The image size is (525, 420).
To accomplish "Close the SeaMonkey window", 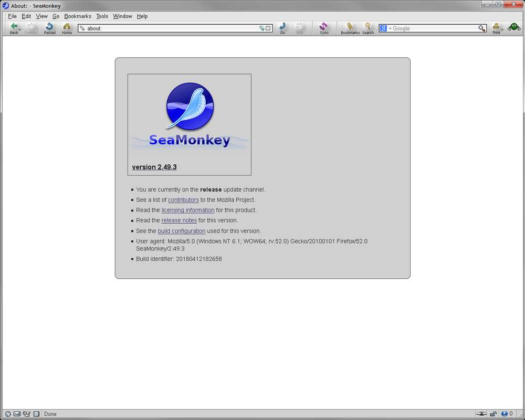I will coord(513,4).
